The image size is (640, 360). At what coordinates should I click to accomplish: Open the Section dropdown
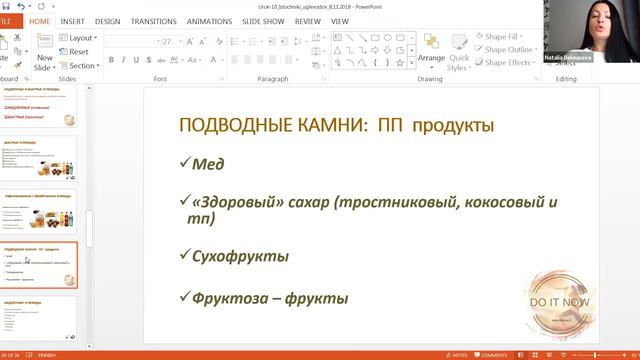coord(80,66)
